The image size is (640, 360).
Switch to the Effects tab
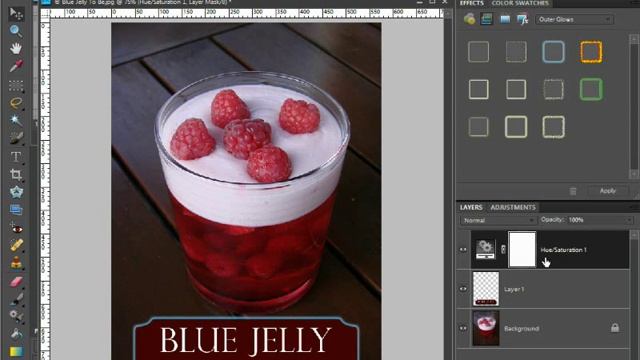click(x=471, y=3)
